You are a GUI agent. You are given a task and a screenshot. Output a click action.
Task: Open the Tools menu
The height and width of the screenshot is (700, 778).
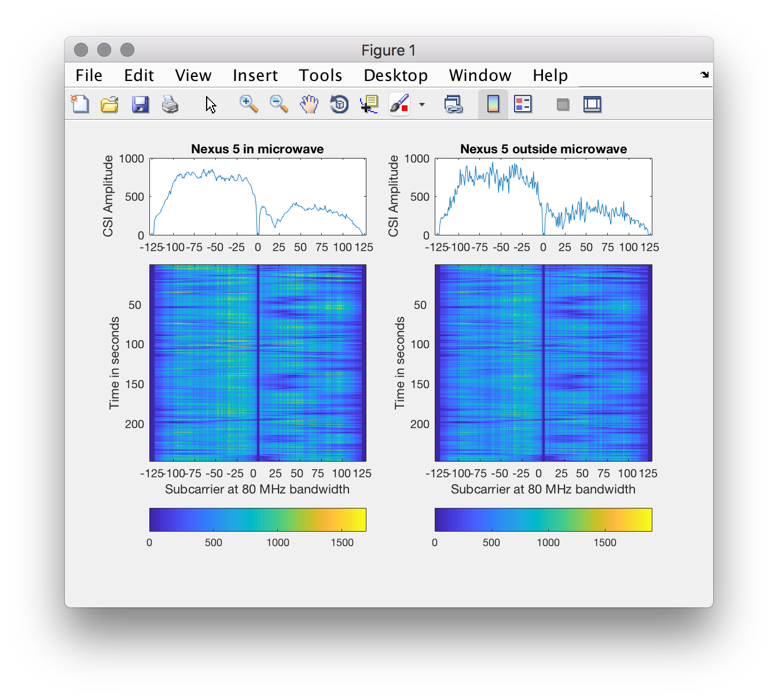point(320,75)
